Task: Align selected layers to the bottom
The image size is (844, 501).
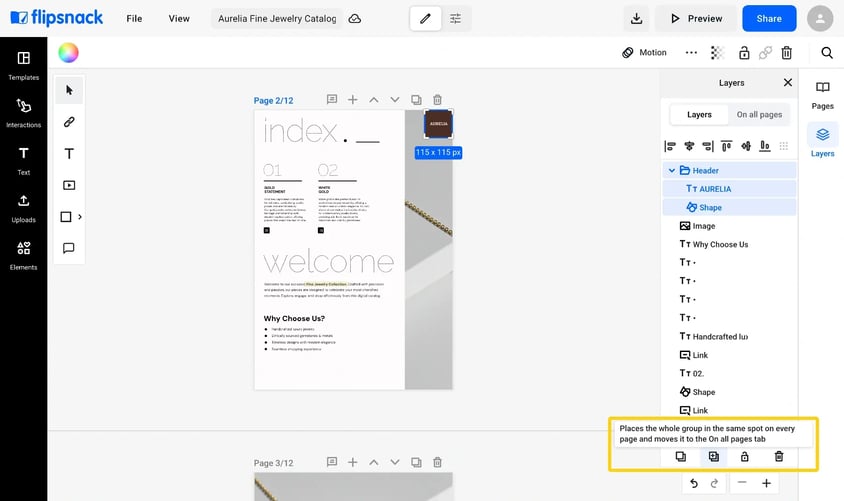Action: coord(764,146)
